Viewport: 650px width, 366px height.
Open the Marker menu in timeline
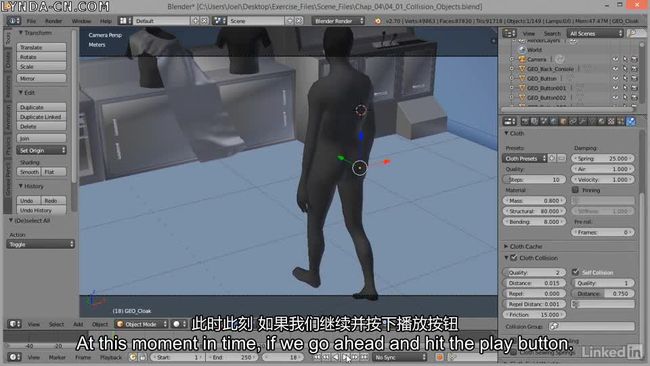tap(57, 357)
